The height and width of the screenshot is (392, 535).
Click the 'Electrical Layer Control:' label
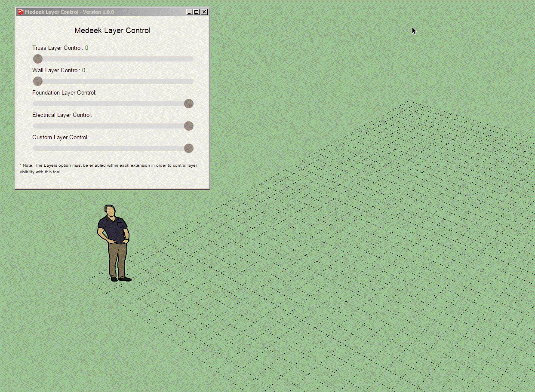click(62, 115)
